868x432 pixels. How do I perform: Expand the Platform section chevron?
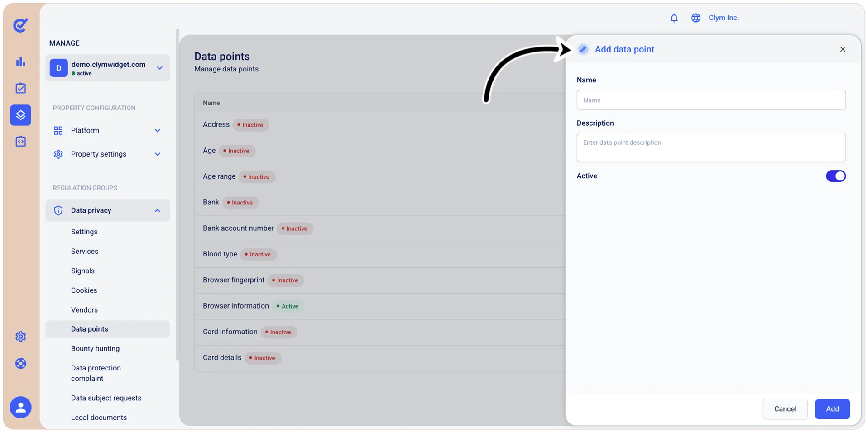coord(157,131)
